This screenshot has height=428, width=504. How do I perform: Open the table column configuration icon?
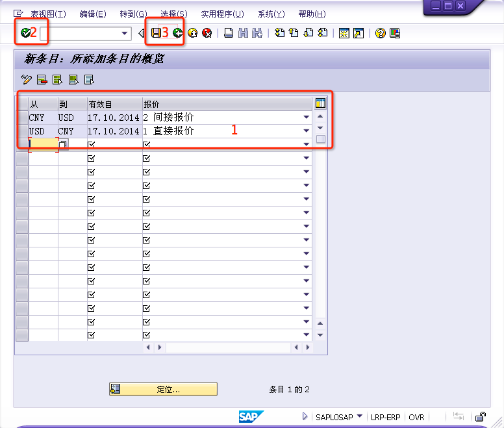[320, 103]
